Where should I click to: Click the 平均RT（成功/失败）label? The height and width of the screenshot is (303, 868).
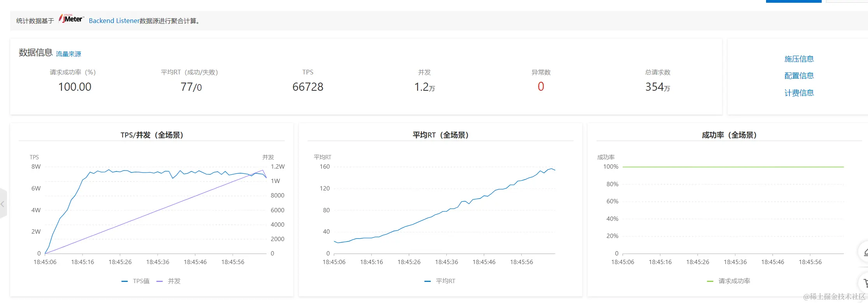click(x=189, y=72)
